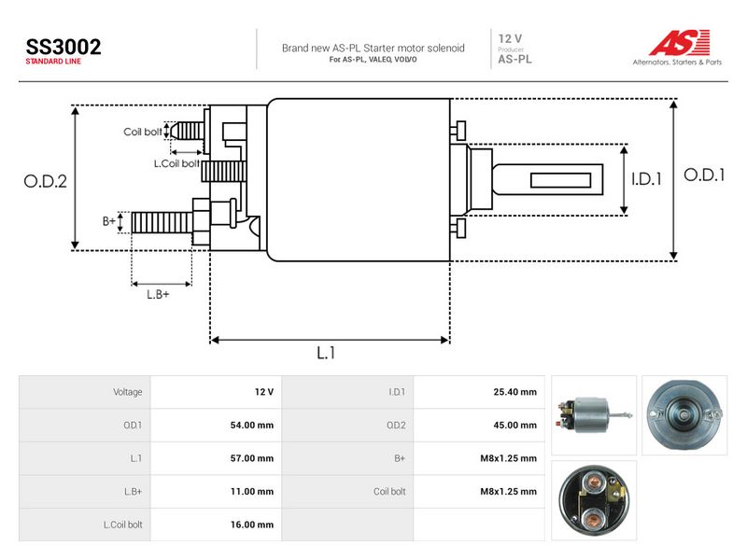Select the 25.40 mm value
747x560 pixels.
click(x=515, y=392)
